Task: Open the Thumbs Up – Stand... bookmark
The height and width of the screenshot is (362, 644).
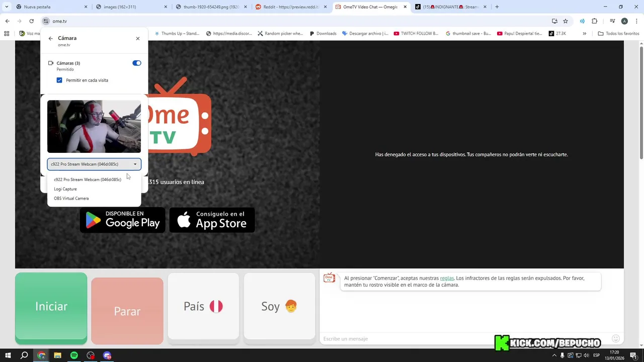Action: click(177, 34)
